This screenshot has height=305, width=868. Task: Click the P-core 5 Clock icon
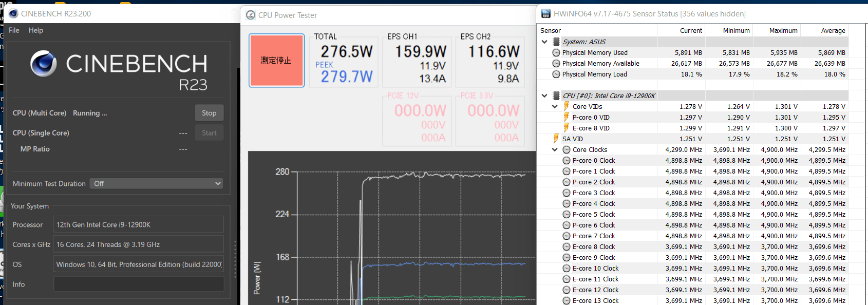(x=567, y=214)
